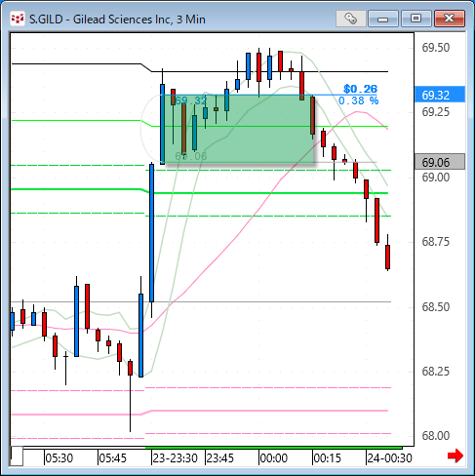Image resolution: width=475 pixels, height=476 pixels.
Task: Click the 23:45 time axis label
Action: pos(220,458)
